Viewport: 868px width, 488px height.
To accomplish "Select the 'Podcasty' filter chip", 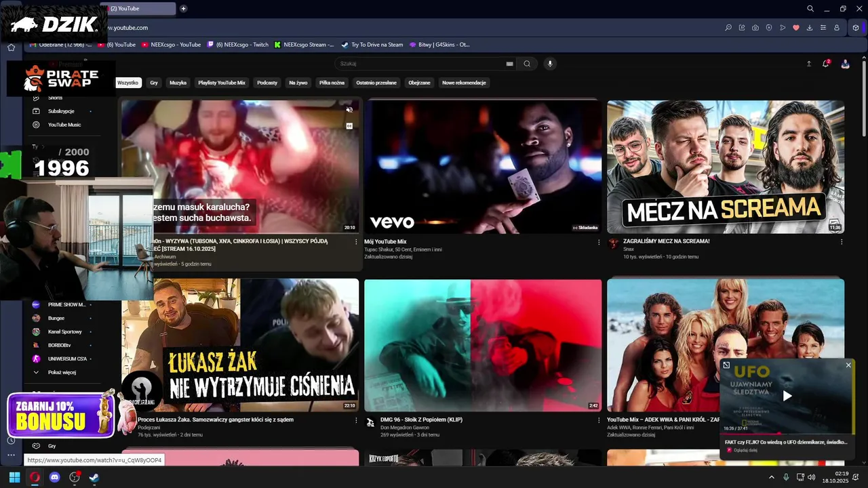I will coord(267,83).
